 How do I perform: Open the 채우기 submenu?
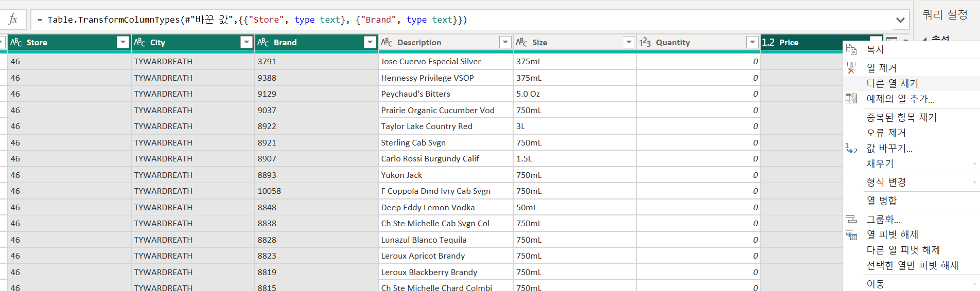click(x=912, y=163)
